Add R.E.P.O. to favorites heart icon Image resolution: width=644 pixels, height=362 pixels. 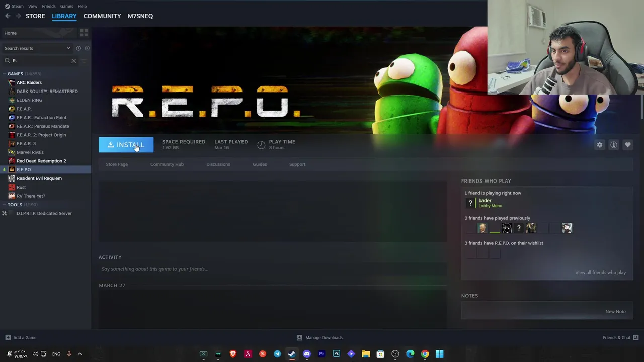[x=628, y=145]
